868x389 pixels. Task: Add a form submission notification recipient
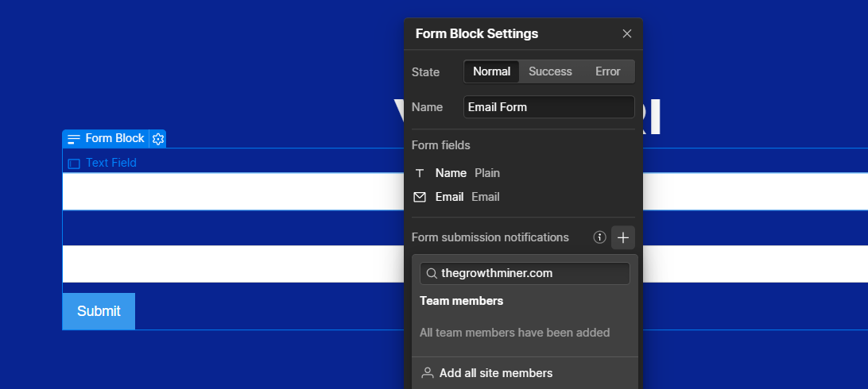tap(622, 237)
